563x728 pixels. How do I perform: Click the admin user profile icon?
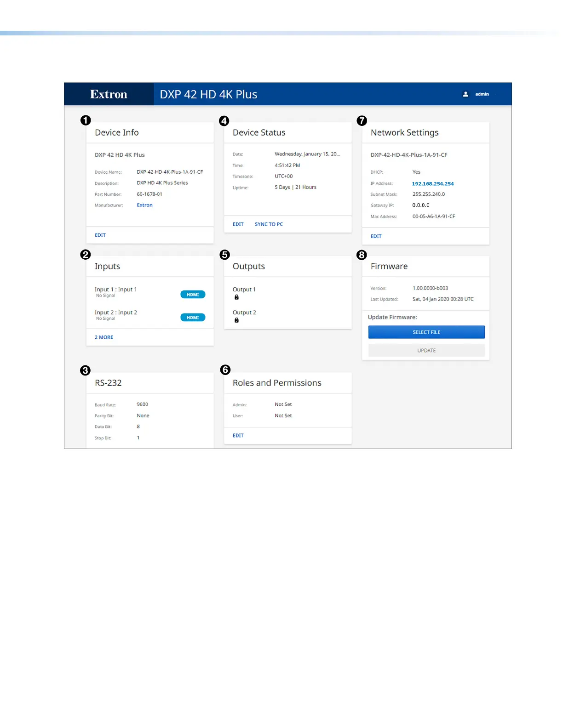pyautogui.click(x=465, y=94)
